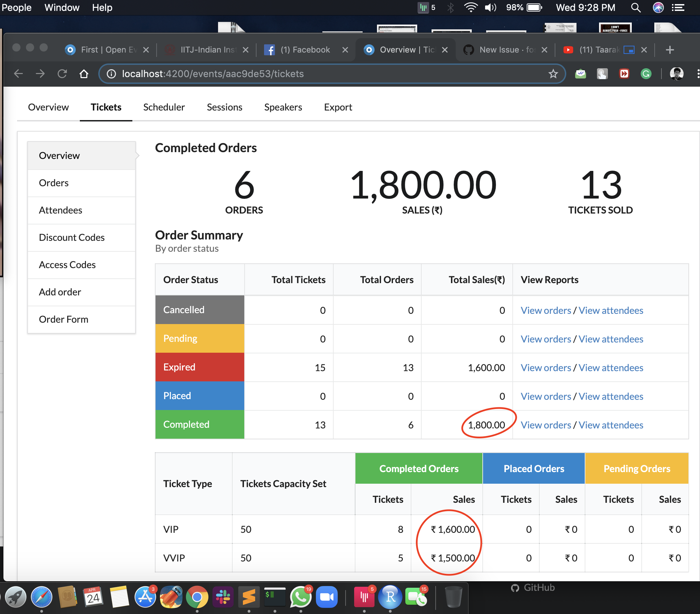700x614 pixels.
Task: Bookmark page with the star icon
Action: click(553, 74)
